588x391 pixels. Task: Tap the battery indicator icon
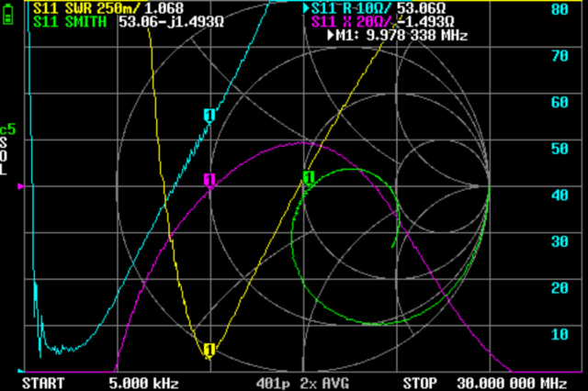pos(9,16)
